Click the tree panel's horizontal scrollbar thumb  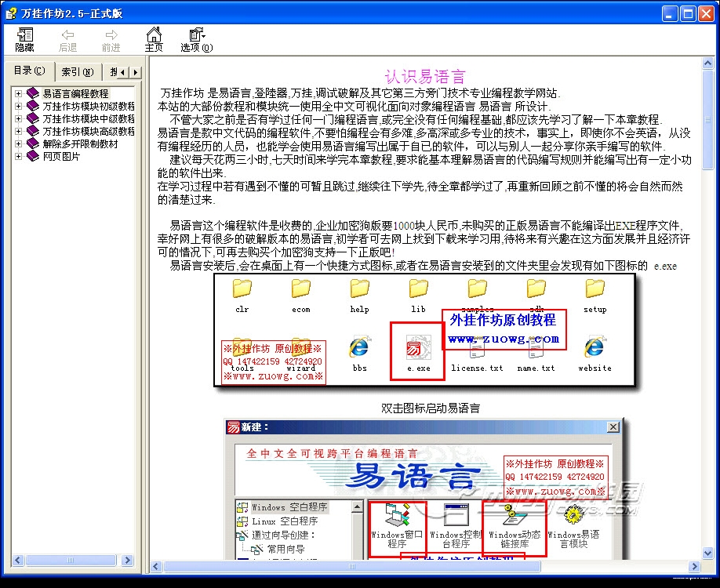[71, 560]
